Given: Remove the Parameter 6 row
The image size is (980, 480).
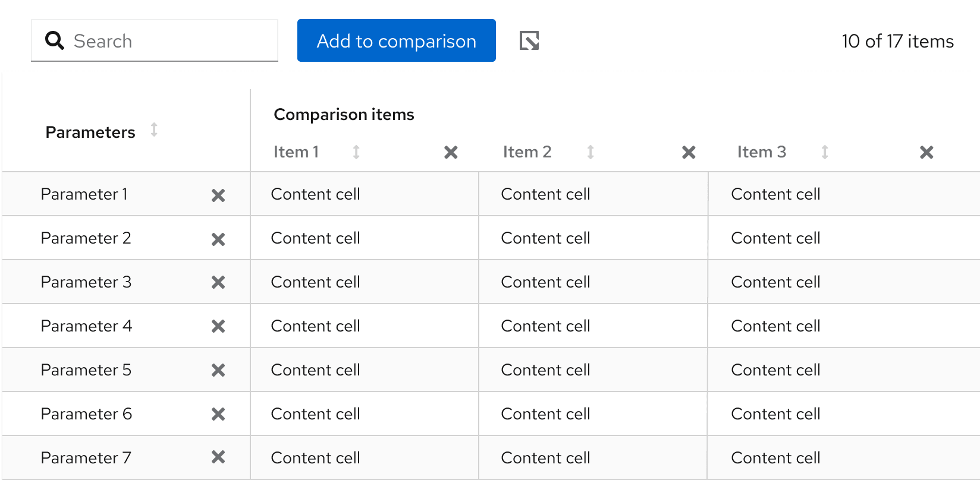Looking at the screenshot, I should [218, 414].
